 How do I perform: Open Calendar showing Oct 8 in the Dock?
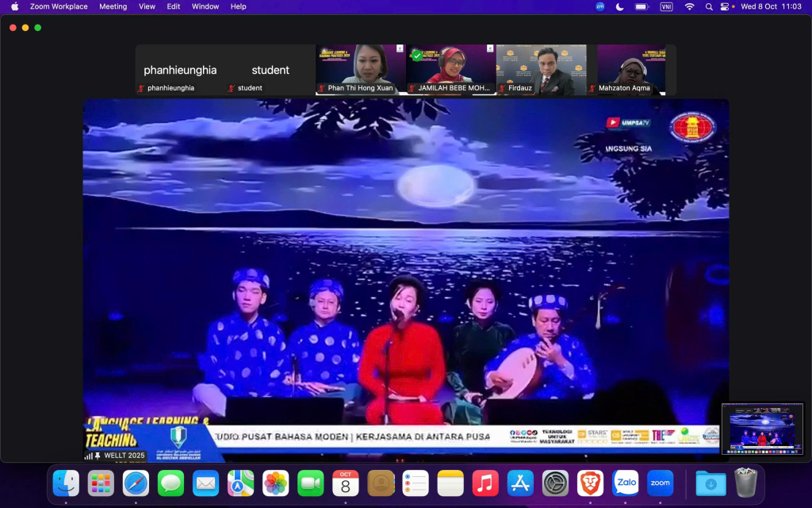tap(346, 483)
